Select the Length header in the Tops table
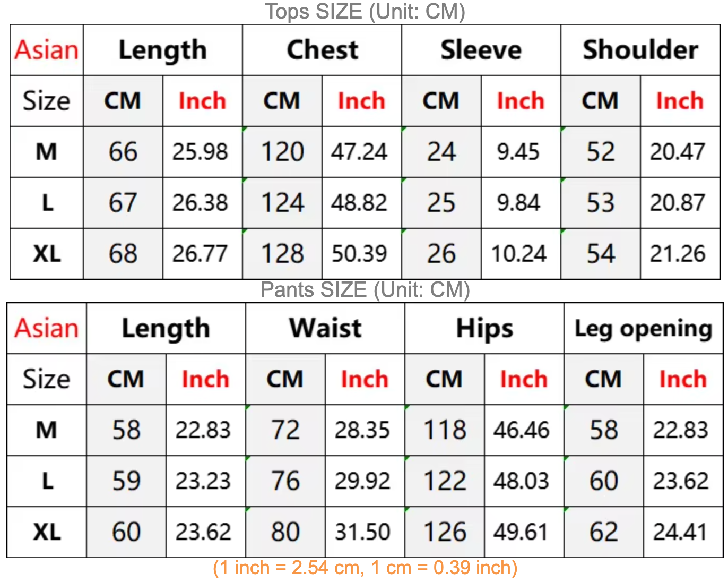This screenshot has height=582, width=728. [x=163, y=50]
